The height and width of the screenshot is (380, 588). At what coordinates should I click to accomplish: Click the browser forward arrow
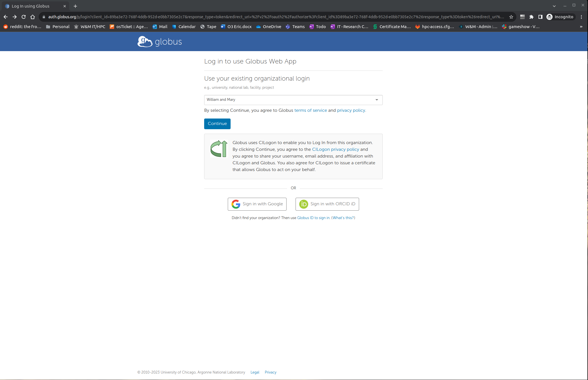click(x=15, y=17)
